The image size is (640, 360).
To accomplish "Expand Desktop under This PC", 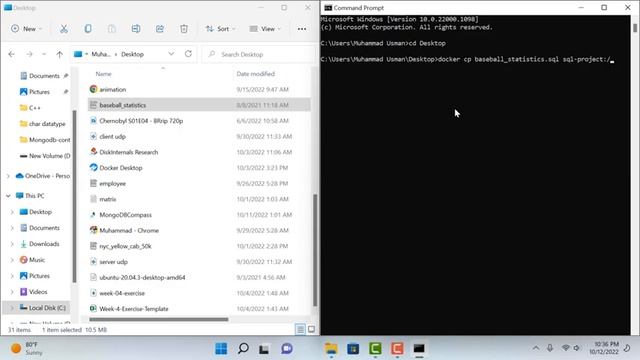I will (x=12, y=212).
